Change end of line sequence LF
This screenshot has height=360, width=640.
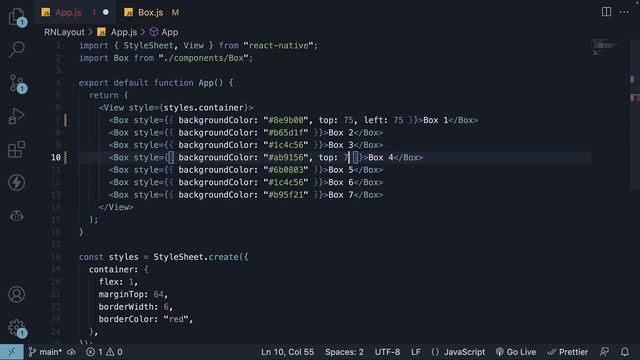coord(416,352)
